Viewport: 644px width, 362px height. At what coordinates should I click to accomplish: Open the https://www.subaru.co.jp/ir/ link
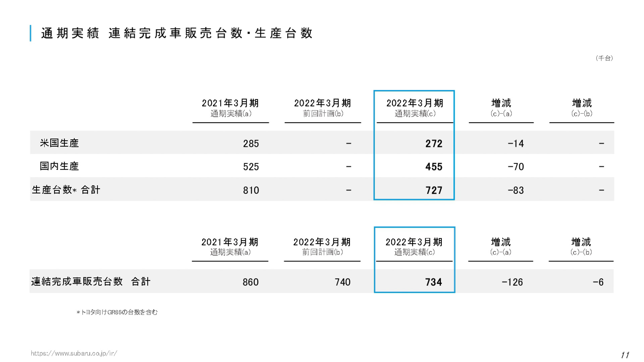pos(74,353)
